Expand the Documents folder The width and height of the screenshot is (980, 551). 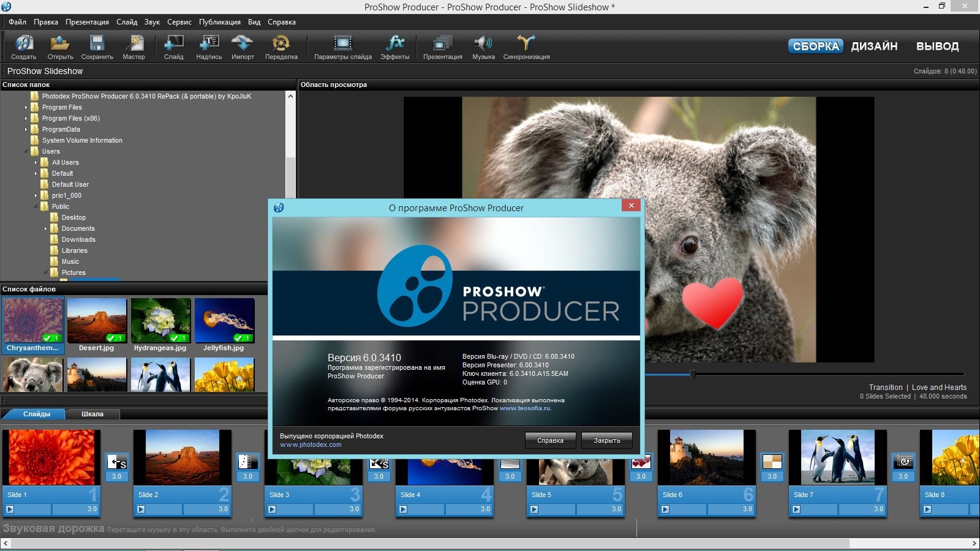click(45, 228)
